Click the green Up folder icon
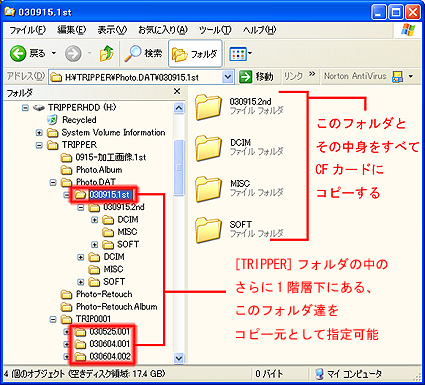 pos(107,53)
